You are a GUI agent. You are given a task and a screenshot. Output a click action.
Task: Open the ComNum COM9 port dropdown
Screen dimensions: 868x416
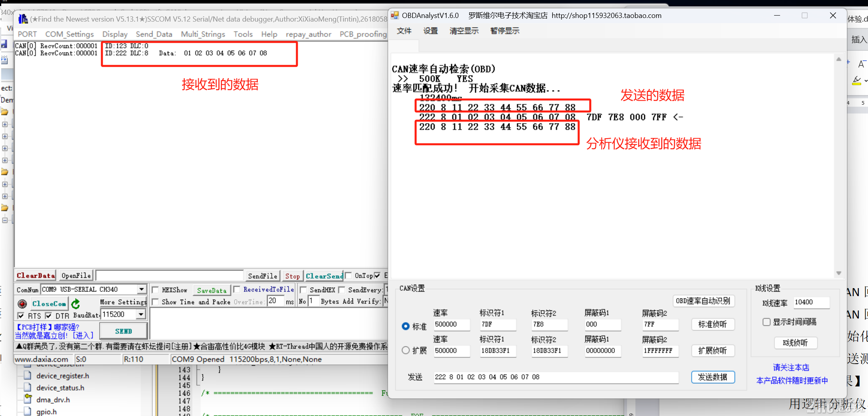coord(141,289)
